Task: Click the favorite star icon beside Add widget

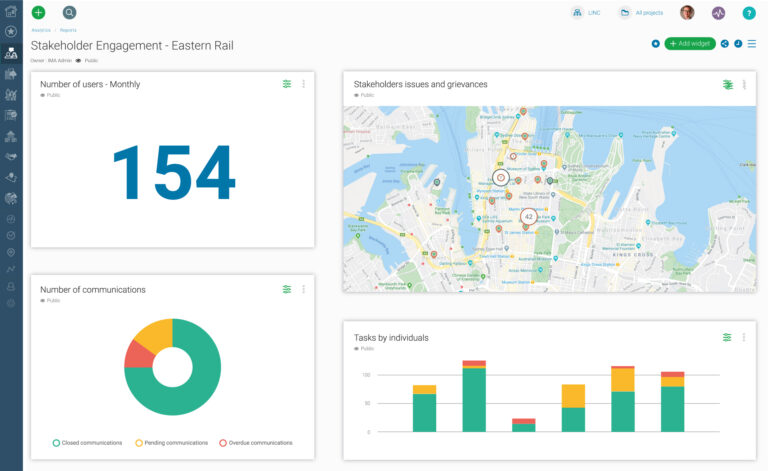Action: point(655,44)
